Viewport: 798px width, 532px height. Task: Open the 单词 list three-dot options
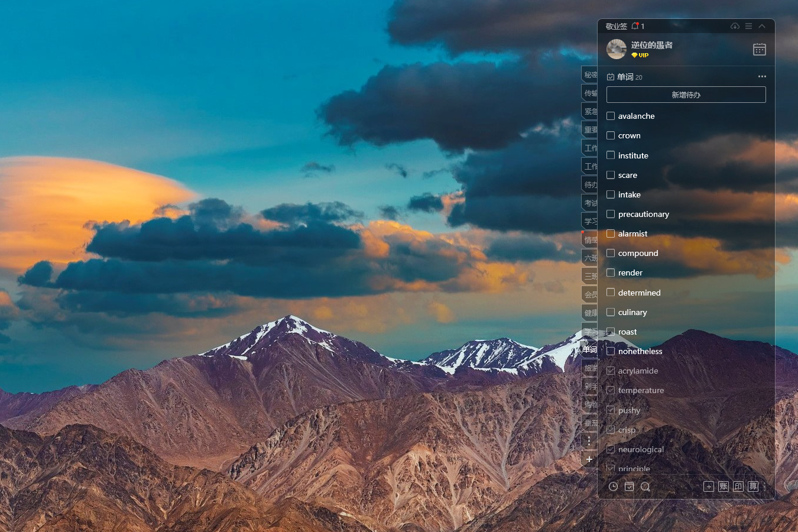click(762, 76)
